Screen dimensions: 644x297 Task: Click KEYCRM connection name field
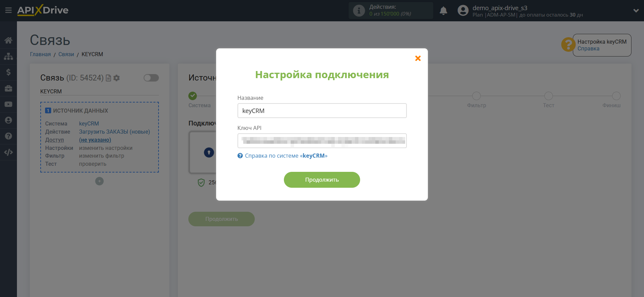[x=100, y=91]
